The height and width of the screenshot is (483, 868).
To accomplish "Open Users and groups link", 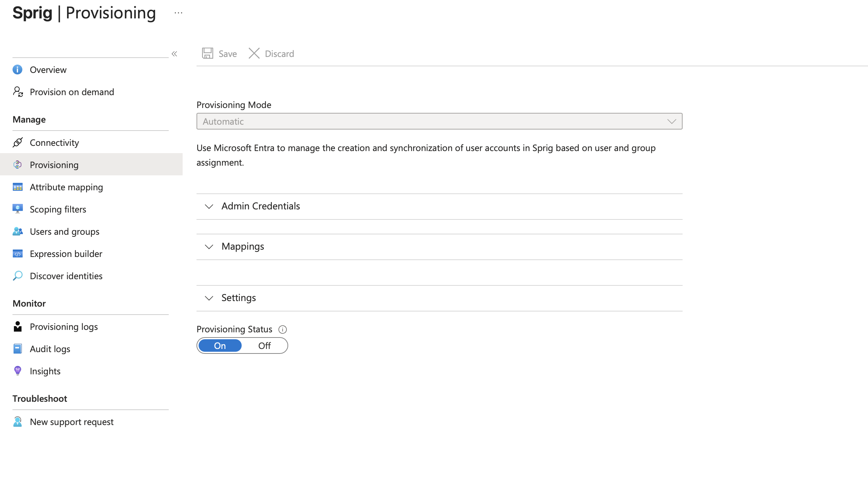I will [x=65, y=232].
